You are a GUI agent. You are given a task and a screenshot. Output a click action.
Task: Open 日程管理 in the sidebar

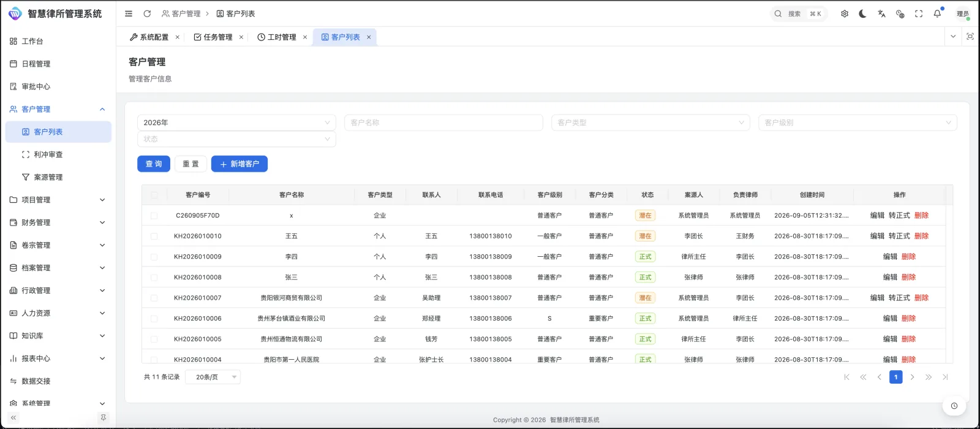(x=58, y=64)
